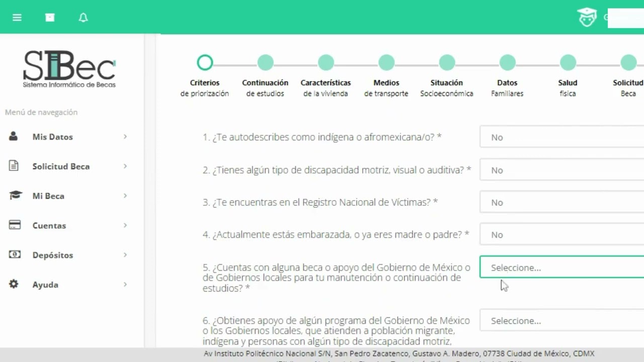This screenshot has width=644, height=362.
Task: Expand Mis Datos chevron
Action: (x=125, y=137)
